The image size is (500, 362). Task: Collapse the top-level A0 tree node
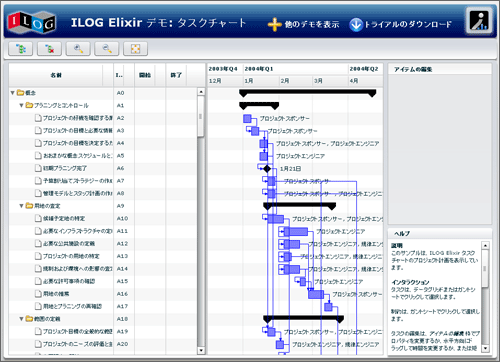tap(13, 93)
